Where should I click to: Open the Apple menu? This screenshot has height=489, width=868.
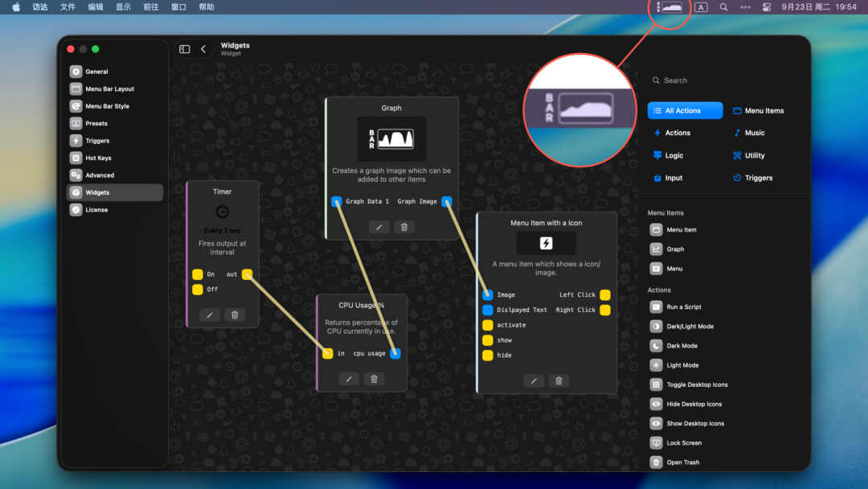pos(16,7)
